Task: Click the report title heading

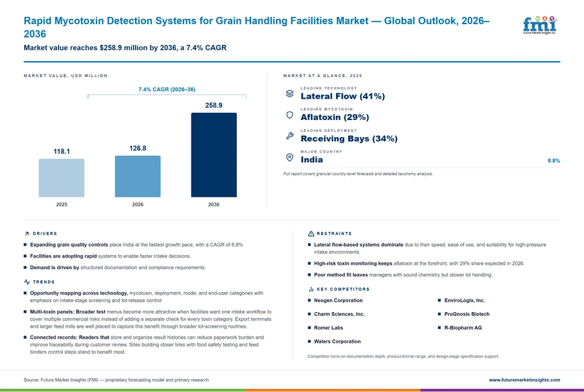Action: 256,27
